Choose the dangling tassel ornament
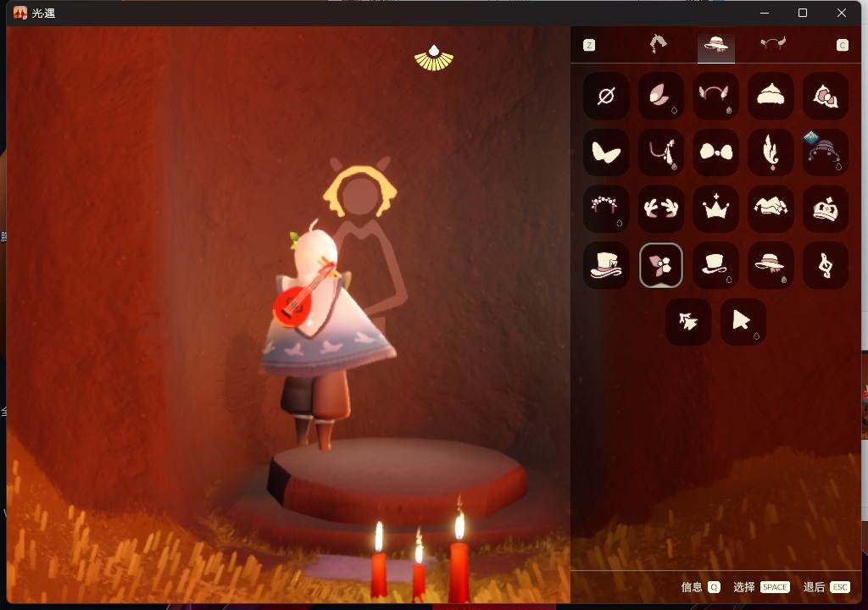Screen dimensions: 868x610 coord(660,152)
